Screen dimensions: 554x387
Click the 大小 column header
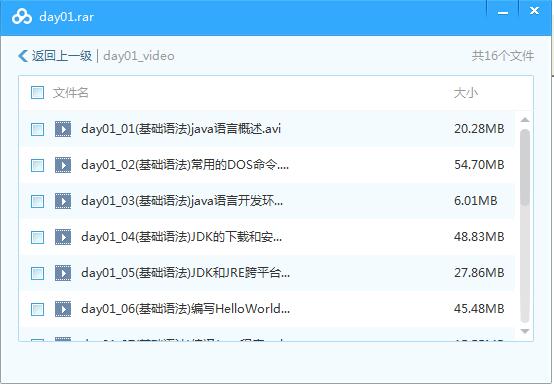pos(466,93)
